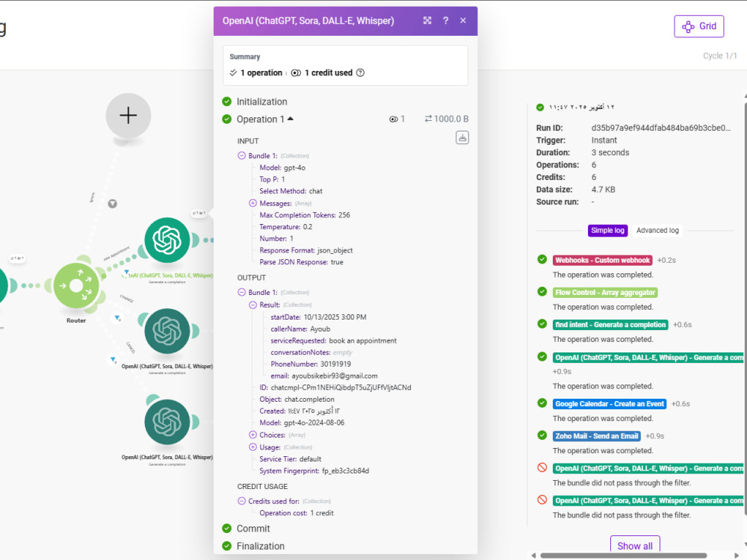Click the small filter icon on CANCEL route

(x=113, y=360)
